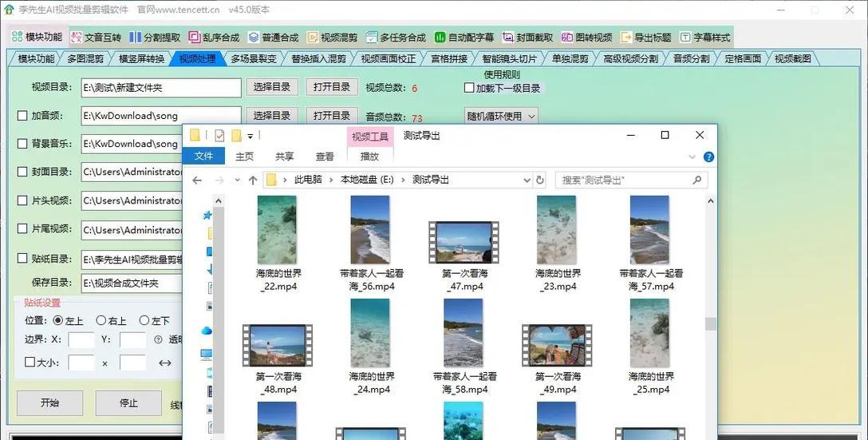Select the 右上 position radio button

pyautogui.click(x=101, y=320)
